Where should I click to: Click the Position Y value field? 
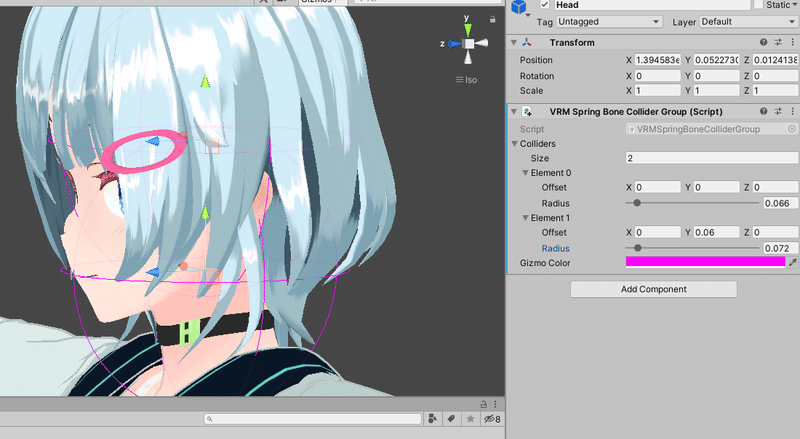[716, 60]
